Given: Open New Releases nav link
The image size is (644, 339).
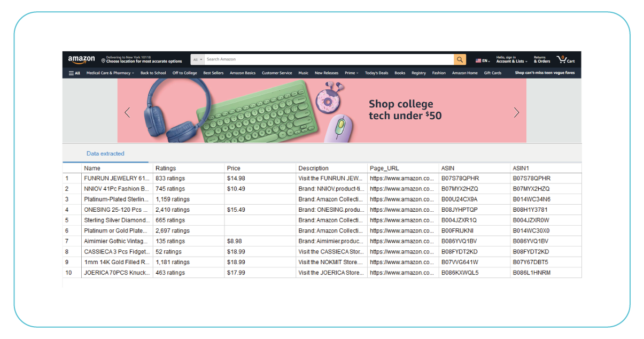Looking at the screenshot, I should (327, 73).
